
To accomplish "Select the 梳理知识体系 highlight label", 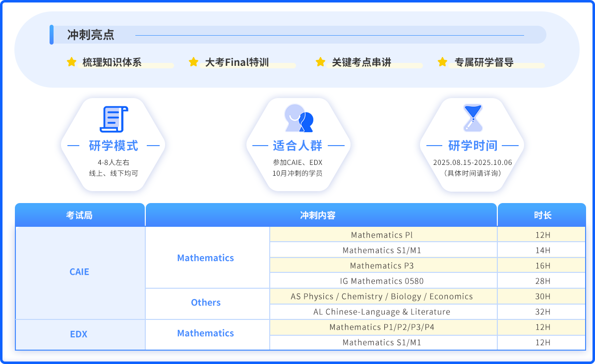I will [112, 62].
